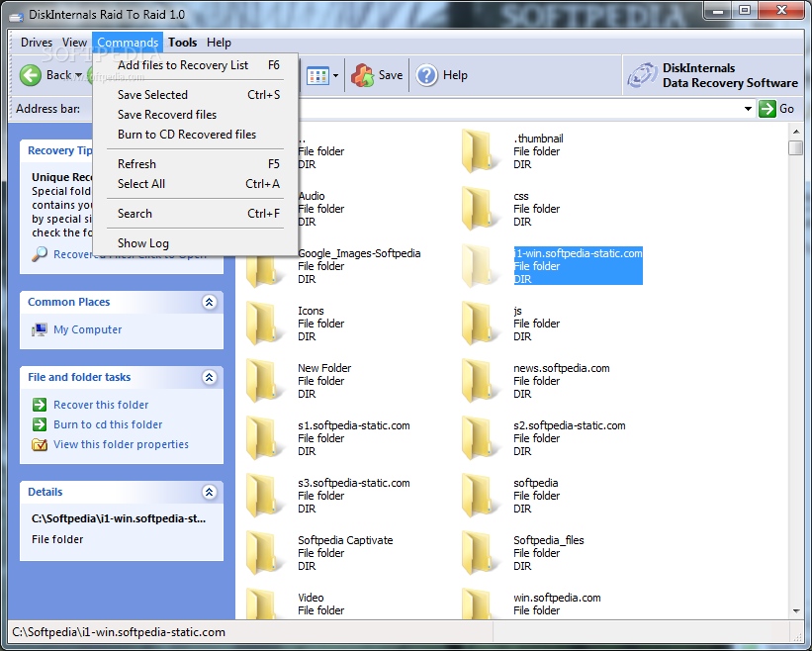Click the status bar path text
Image resolution: width=812 pixels, height=651 pixels.
[119, 632]
